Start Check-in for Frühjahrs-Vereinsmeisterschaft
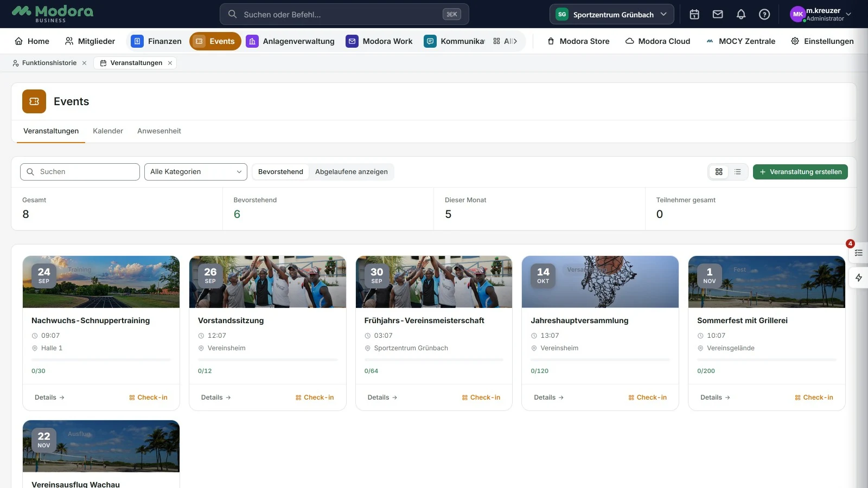This screenshot has height=488, width=868. pos(481,397)
